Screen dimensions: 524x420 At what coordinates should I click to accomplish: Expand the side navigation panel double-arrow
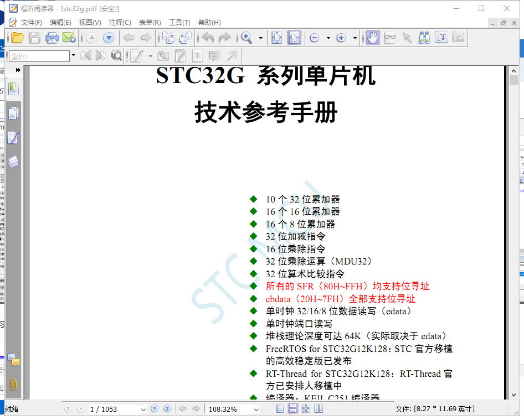18,70
